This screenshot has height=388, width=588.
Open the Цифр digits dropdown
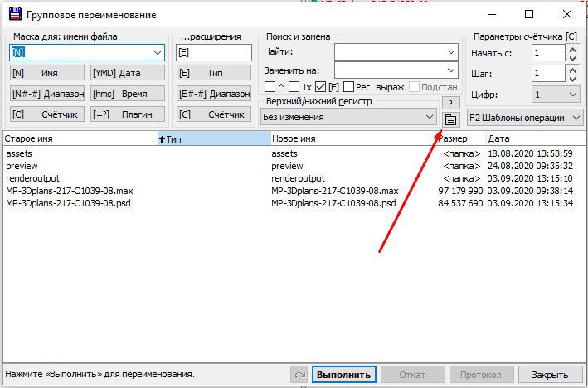[556, 95]
